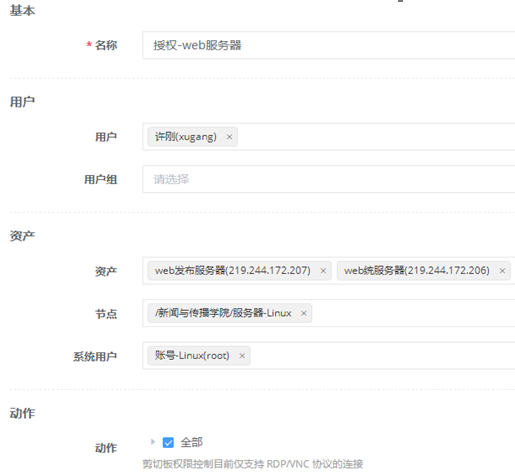Select the web统服务器 asset tag
This screenshot has height=474, width=515.
(417, 271)
